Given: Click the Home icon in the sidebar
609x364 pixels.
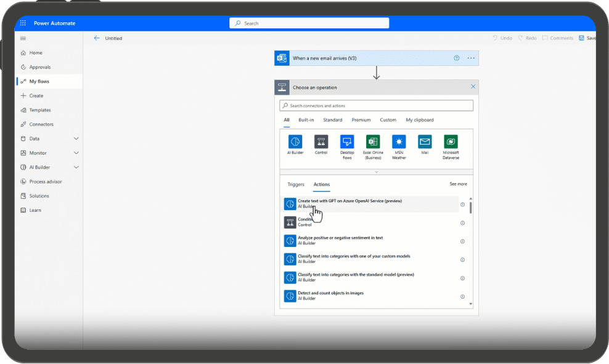Looking at the screenshot, I should (23, 53).
